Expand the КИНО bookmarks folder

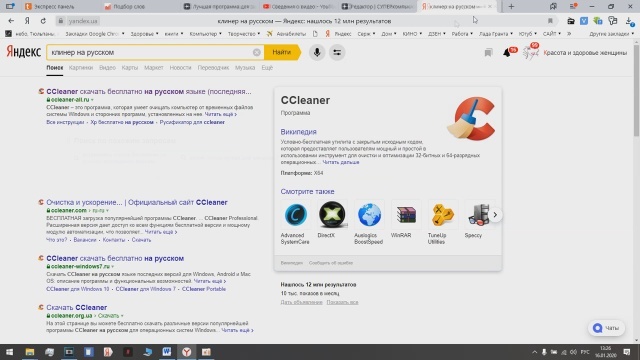[x=412, y=34]
